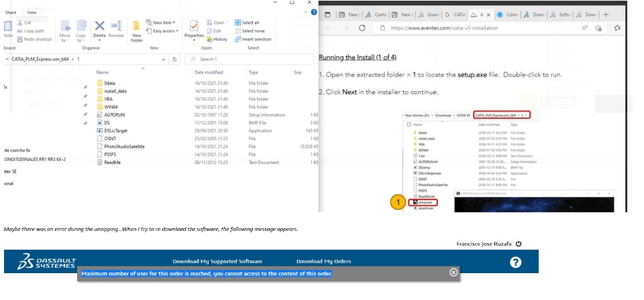
Task: Click Copy path in the Explorer ribbon
Action: pos(31,31)
